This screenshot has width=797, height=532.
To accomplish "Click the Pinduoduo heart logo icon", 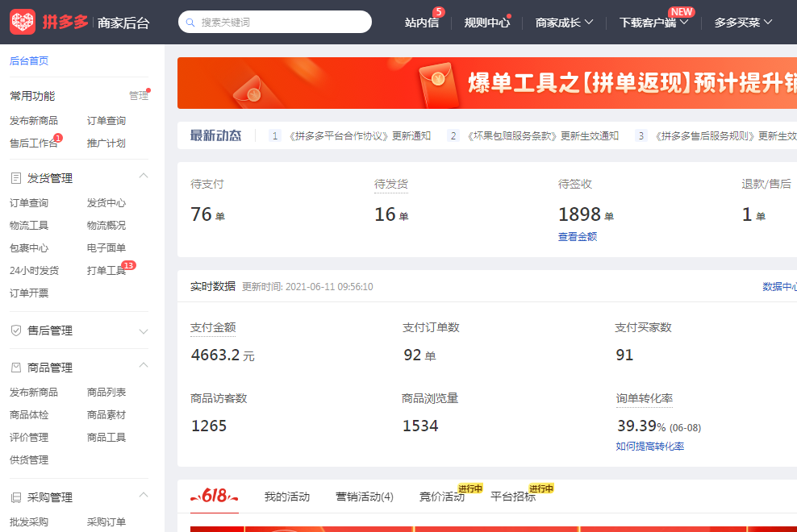I will coord(23,22).
